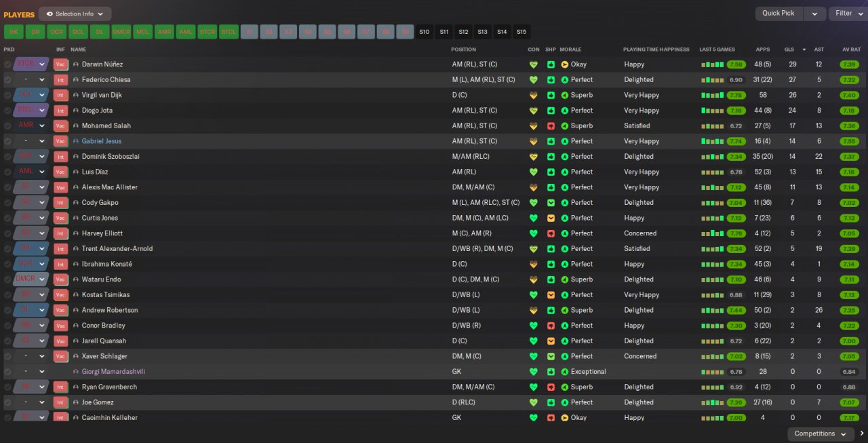Click profile icon beside Luis Díaz's name
The height and width of the screenshot is (443, 868).
(76, 172)
